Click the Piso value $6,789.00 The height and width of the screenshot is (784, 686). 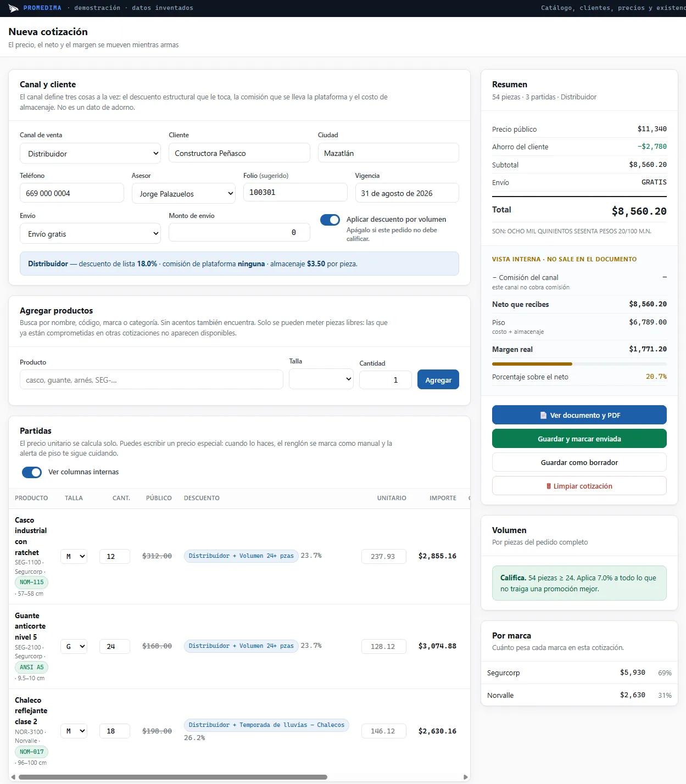(x=648, y=322)
